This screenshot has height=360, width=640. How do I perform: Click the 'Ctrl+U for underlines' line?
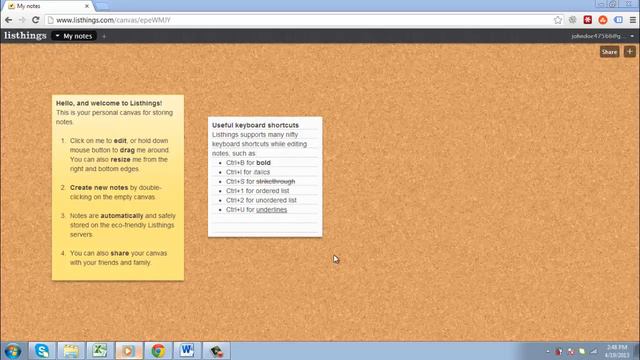[256, 209]
